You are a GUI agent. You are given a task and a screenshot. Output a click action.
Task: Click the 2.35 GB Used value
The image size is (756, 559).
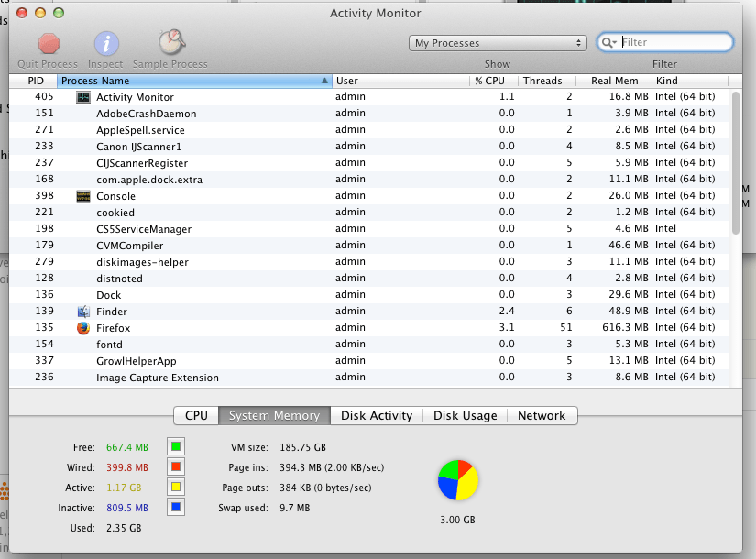coord(124,528)
